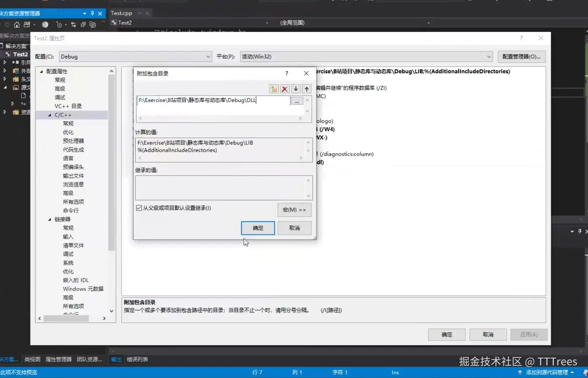Click the pin icon on Solution Explorer title

(x=92, y=13)
